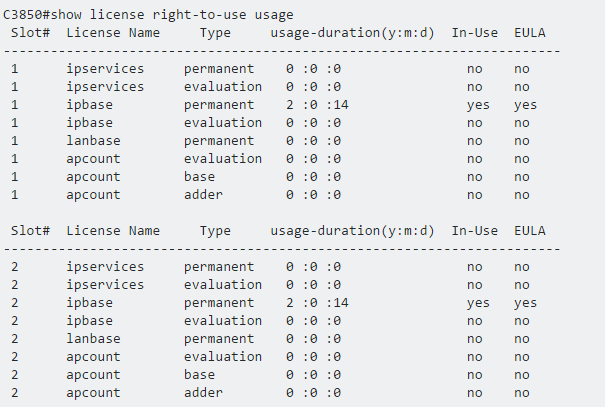The image size is (605, 407).
Task: Click the usage-duration(y:m:d) header in the first table
Action: [352, 33]
